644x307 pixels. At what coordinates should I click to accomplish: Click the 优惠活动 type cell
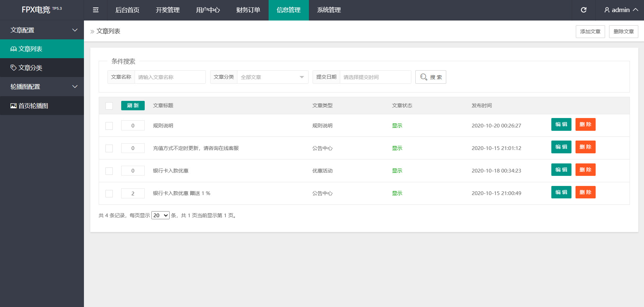[322, 171]
